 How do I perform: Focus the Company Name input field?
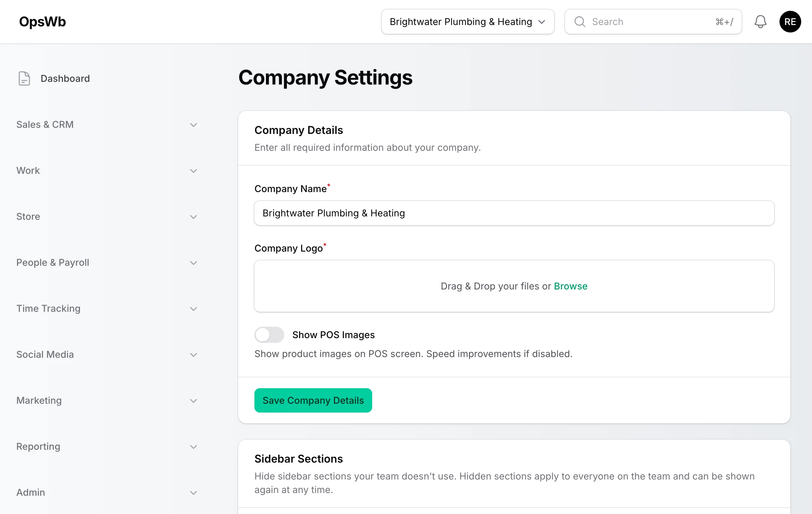514,213
